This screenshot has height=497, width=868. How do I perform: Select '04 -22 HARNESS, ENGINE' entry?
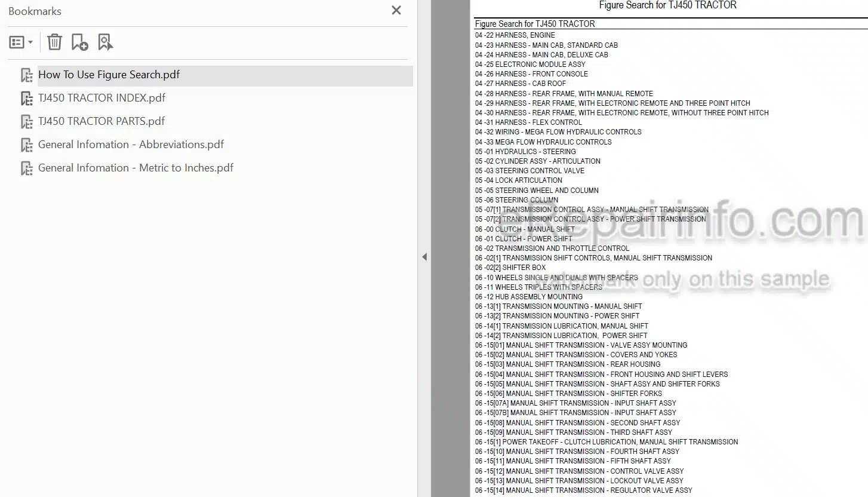515,35
